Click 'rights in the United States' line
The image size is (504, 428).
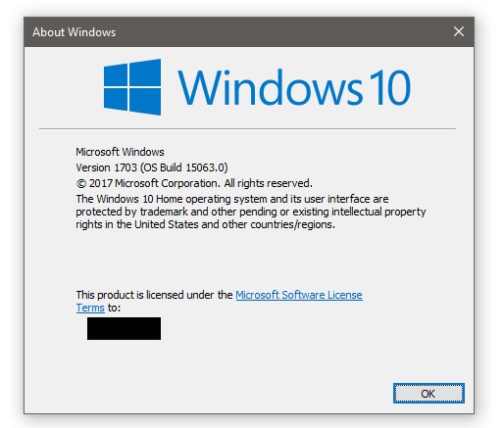point(206,224)
